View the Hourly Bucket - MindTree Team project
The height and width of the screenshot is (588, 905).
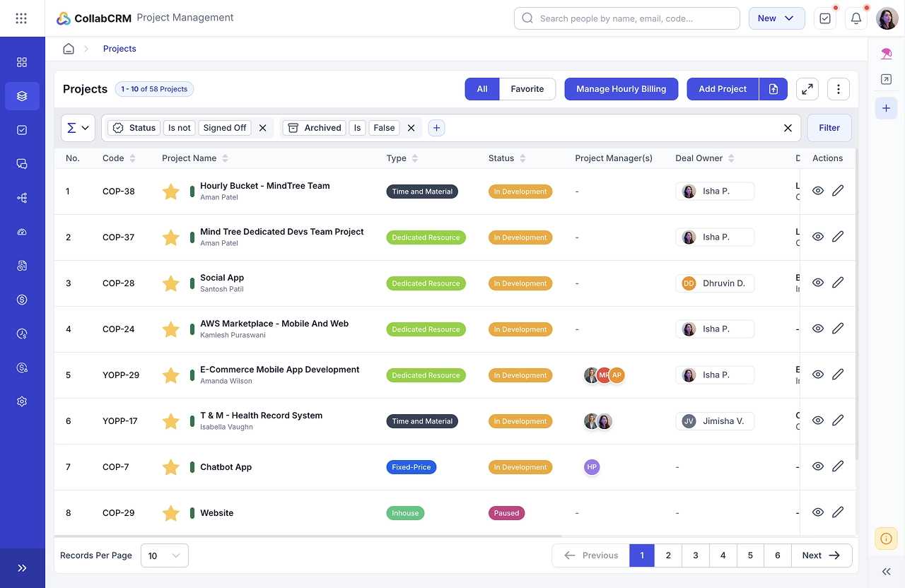[818, 191]
